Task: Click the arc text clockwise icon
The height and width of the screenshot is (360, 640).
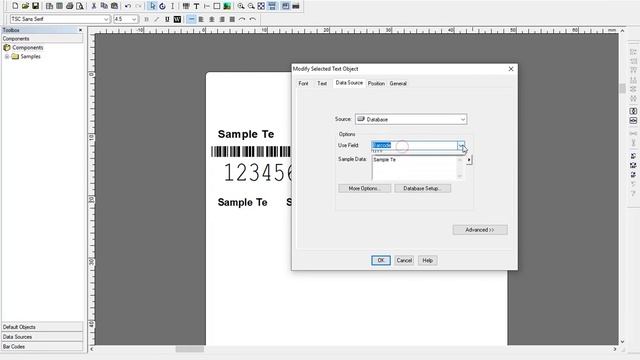Action: pyautogui.click(x=242, y=19)
